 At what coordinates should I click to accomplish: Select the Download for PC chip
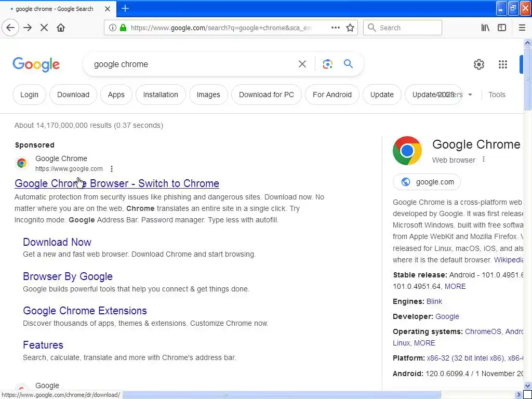[267, 95]
